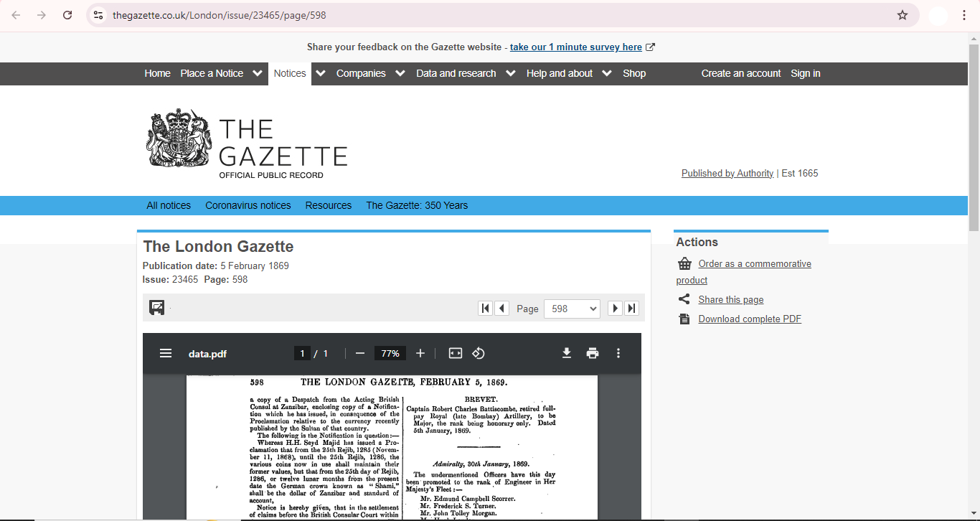This screenshot has height=521, width=980.
Task: Click the PDF fit to page icon
Action: point(456,353)
